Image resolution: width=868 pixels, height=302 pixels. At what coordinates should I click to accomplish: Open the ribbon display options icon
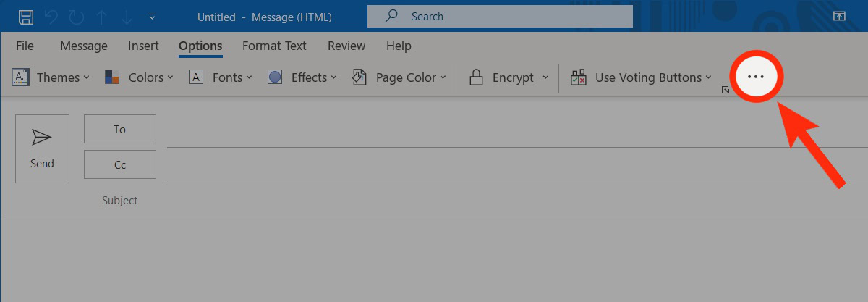840,16
